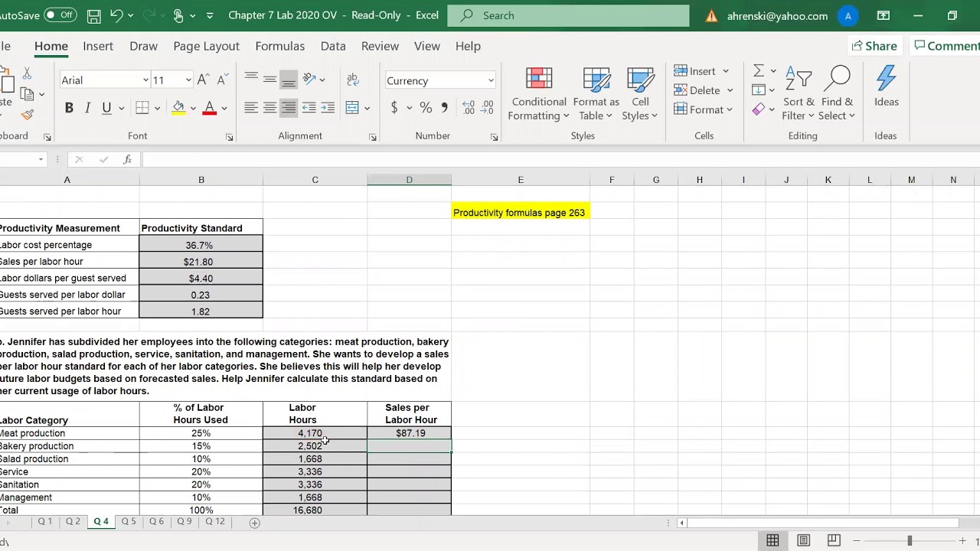Toggle Bold formatting

[69, 108]
